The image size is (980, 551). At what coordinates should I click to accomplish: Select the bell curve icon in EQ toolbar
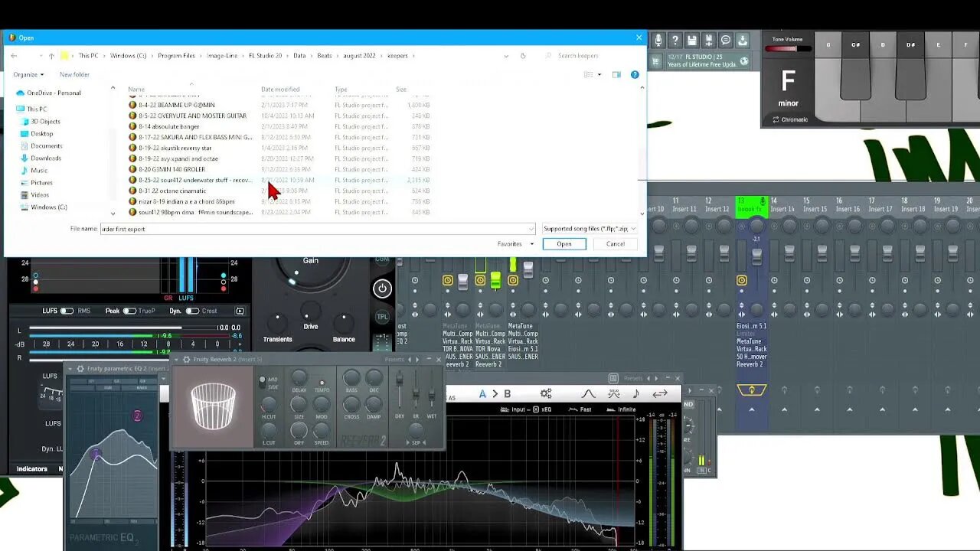tap(588, 393)
